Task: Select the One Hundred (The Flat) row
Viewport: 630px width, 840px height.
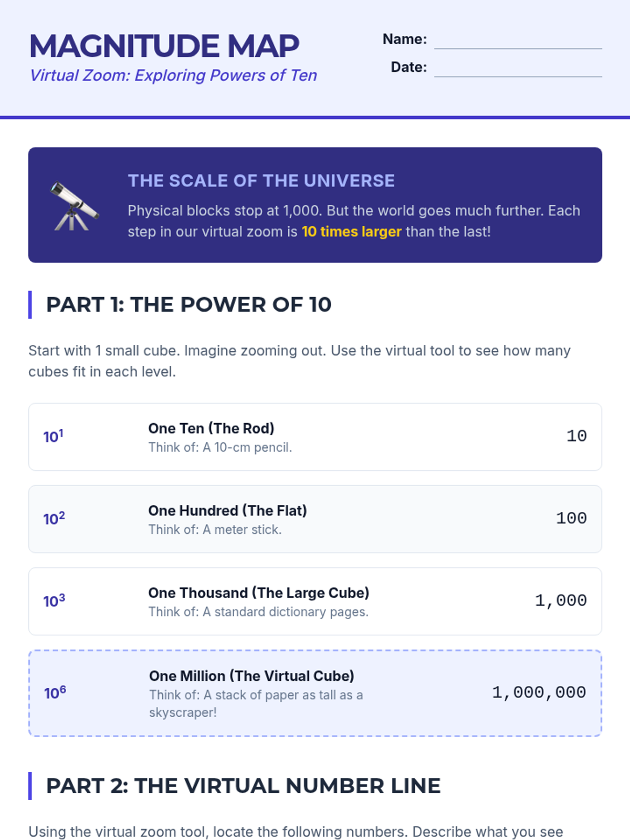Action: [315, 519]
